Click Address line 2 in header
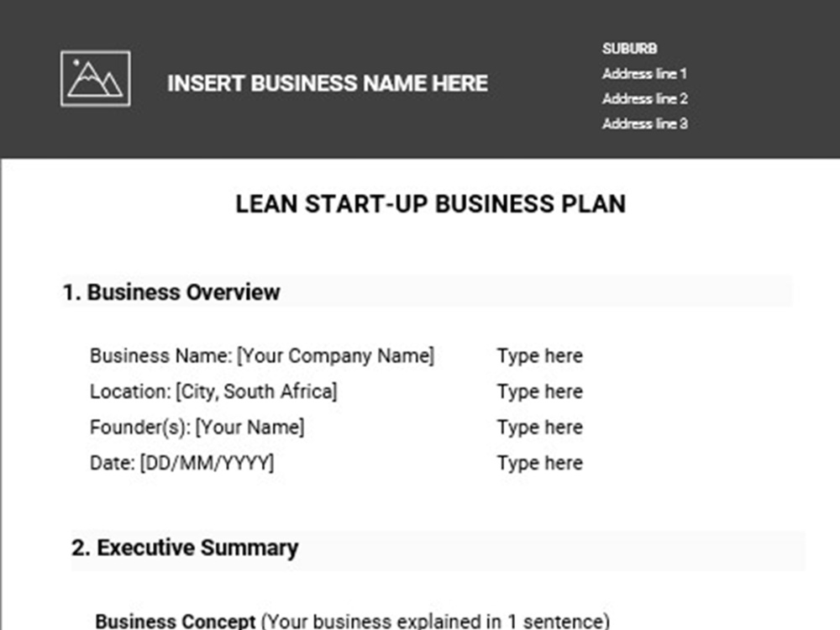This screenshot has height=630, width=840. point(645,98)
